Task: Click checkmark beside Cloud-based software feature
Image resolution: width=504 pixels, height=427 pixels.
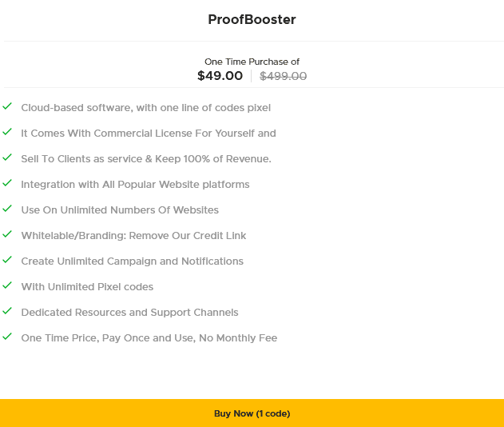Action: pyautogui.click(x=7, y=106)
